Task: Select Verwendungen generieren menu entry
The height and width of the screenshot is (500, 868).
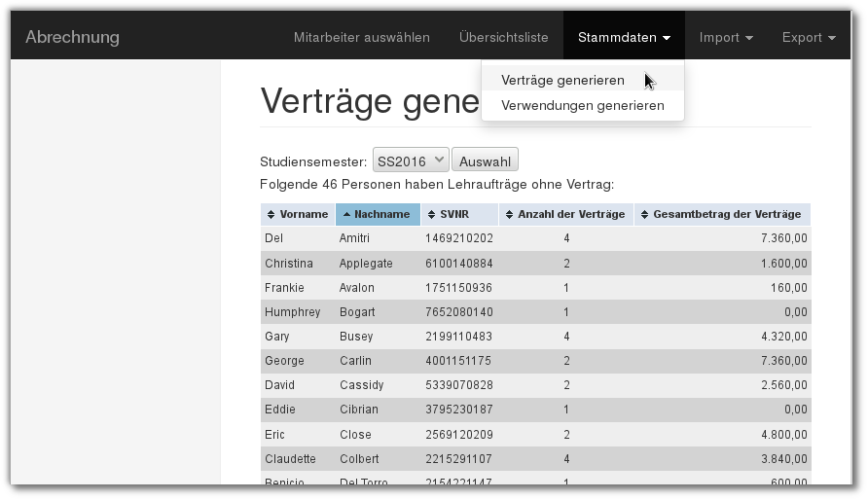Action: coord(582,105)
